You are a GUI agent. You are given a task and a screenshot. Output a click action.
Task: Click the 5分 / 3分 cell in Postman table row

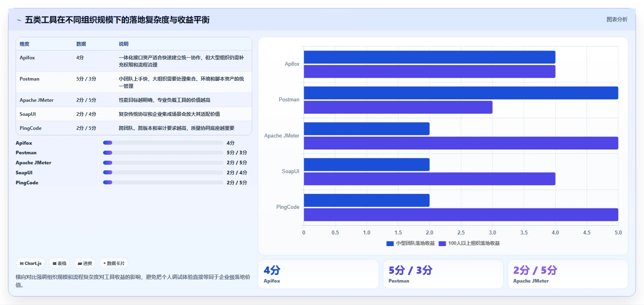tap(86, 79)
